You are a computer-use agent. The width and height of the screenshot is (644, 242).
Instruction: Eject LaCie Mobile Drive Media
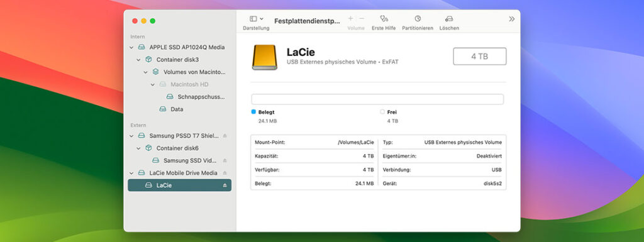point(225,173)
